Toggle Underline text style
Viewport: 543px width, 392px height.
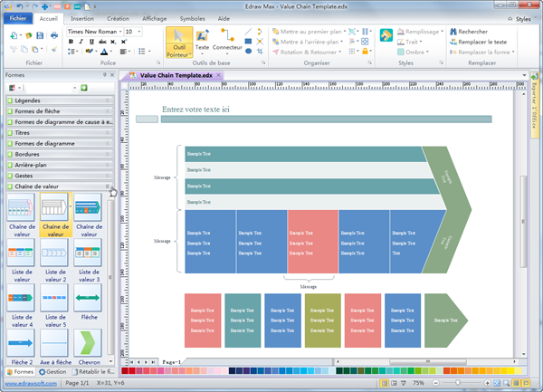pyautogui.click(x=91, y=42)
